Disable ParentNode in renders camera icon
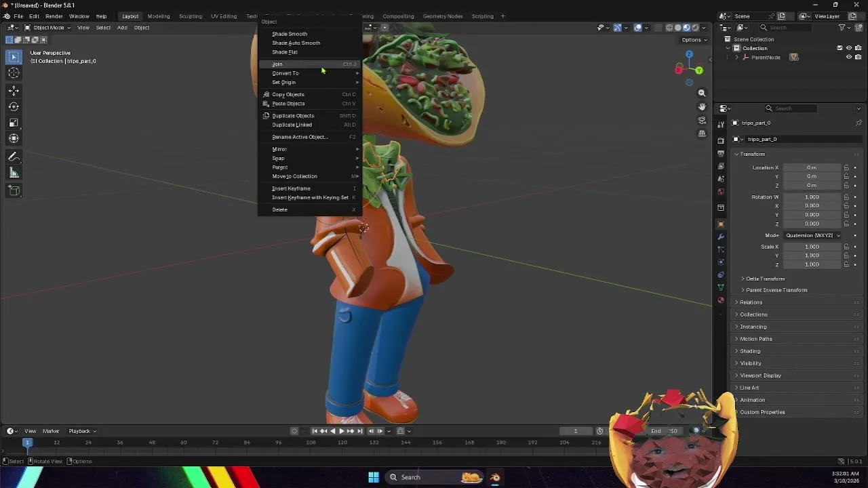 coord(857,57)
